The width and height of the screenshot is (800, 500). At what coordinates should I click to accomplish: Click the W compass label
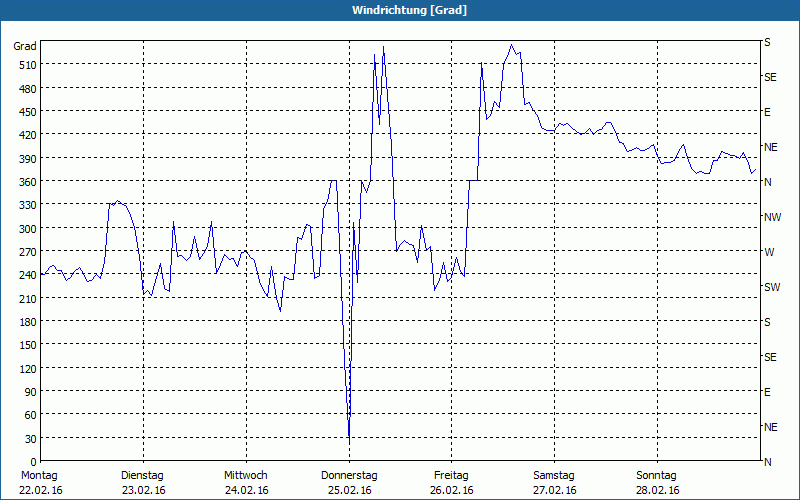click(x=769, y=252)
